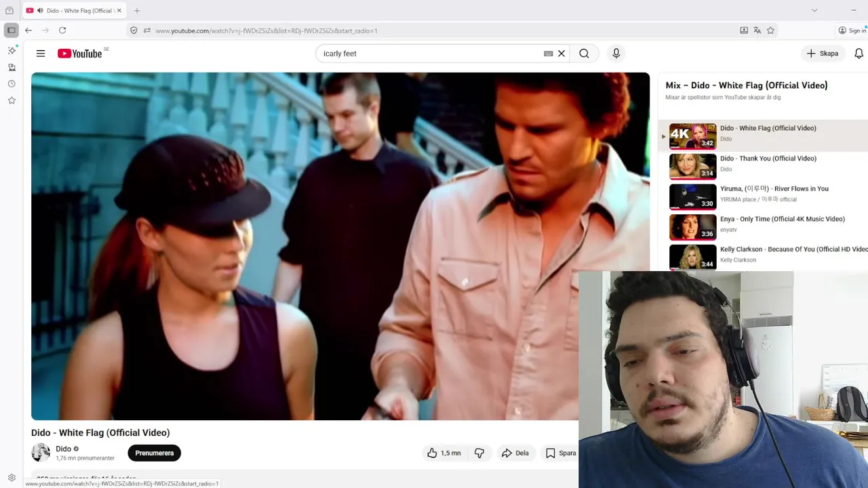
Task: Open the synced tabs sidebar icon
Action: tap(12, 67)
